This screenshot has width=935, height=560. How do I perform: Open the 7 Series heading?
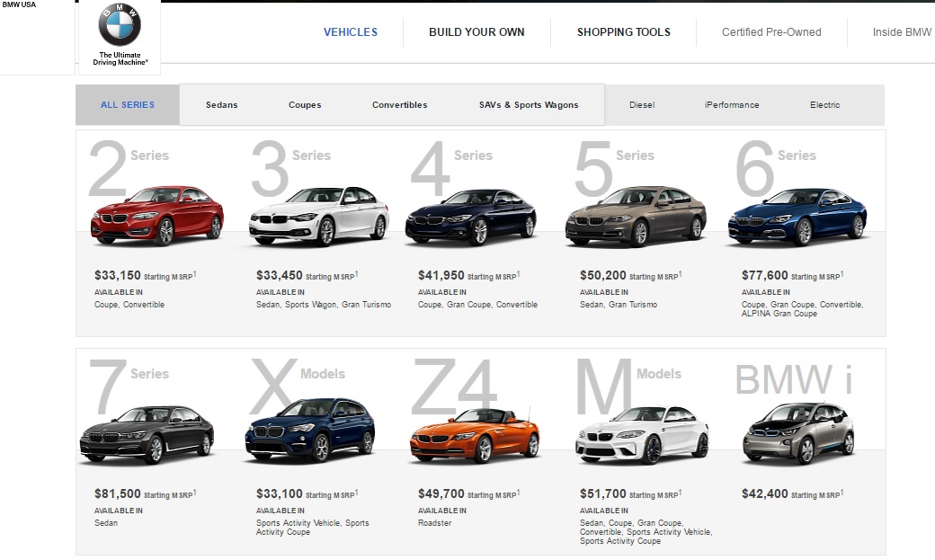click(x=129, y=386)
